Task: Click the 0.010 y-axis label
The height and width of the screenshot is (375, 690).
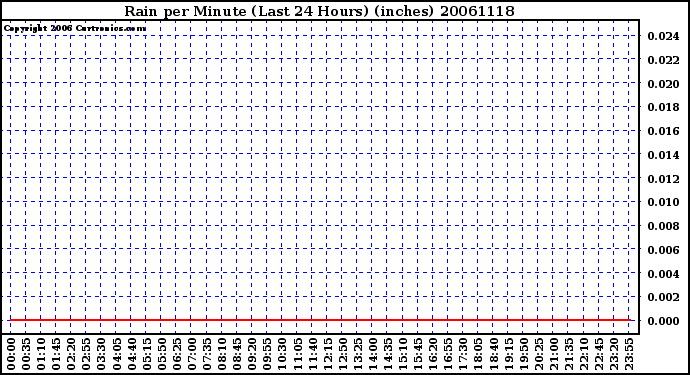Action: tap(663, 202)
